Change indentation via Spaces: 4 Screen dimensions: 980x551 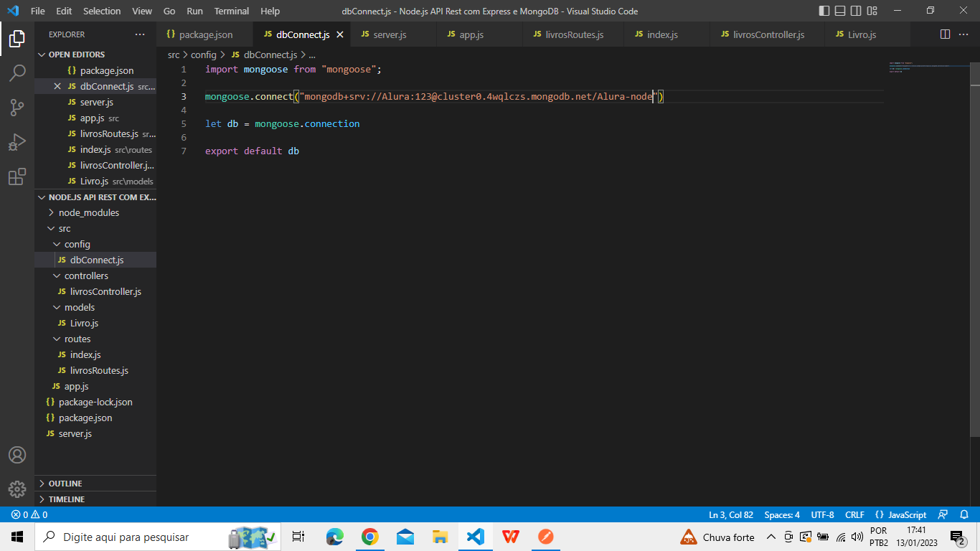tap(782, 514)
